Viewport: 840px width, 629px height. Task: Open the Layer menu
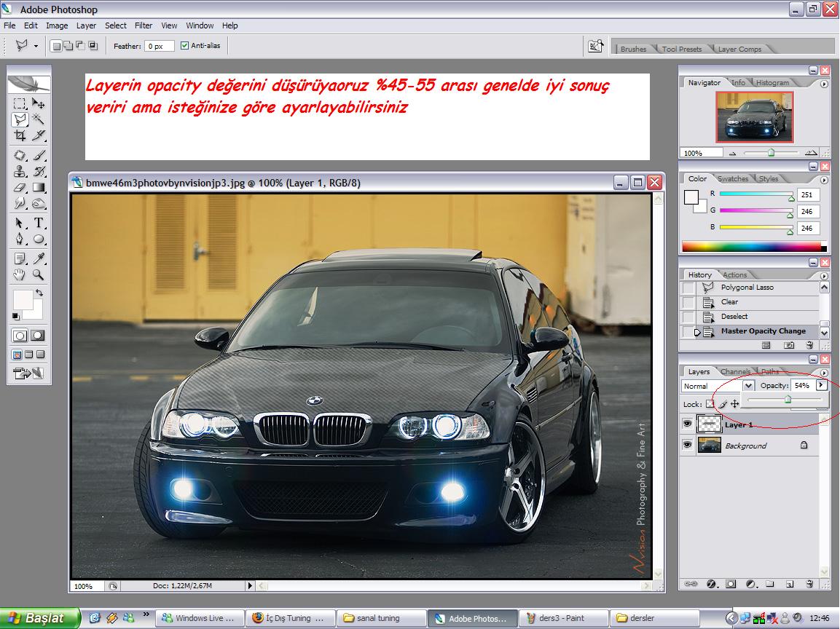[x=86, y=25]
